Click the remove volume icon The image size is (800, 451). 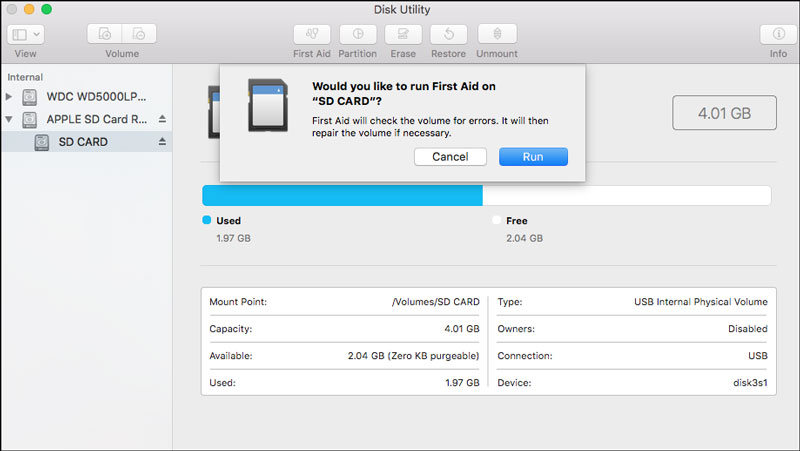pos(140,33)
